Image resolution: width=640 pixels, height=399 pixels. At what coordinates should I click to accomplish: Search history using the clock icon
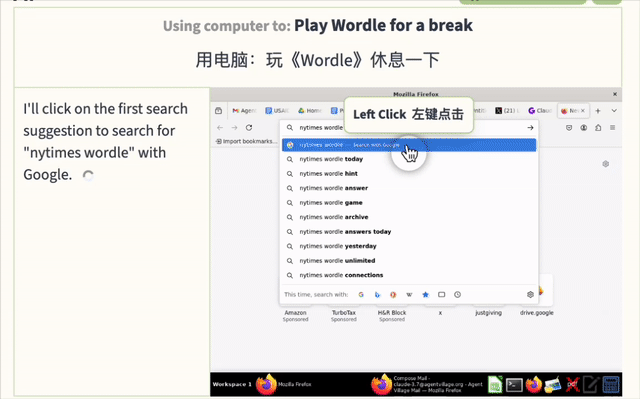458,295
